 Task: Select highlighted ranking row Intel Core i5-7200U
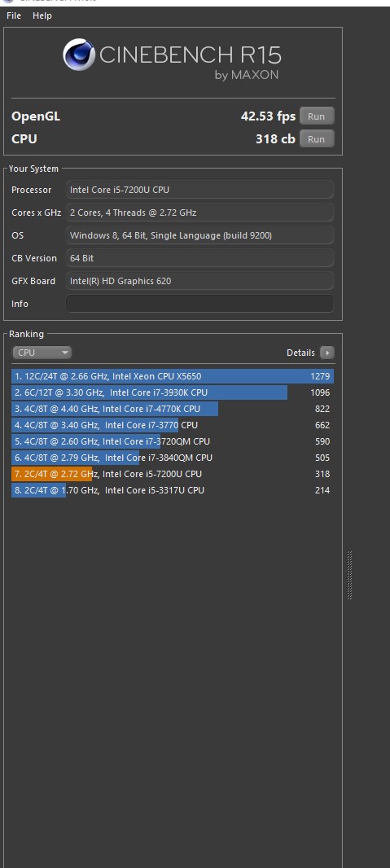coord(173,474)
